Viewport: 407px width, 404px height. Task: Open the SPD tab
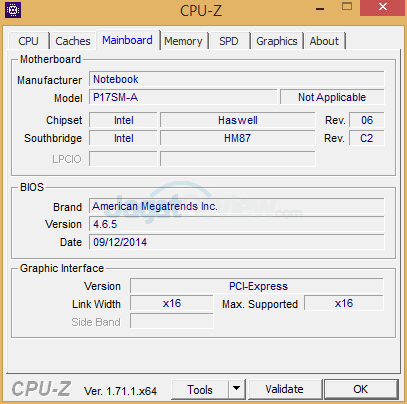[229, 41]
